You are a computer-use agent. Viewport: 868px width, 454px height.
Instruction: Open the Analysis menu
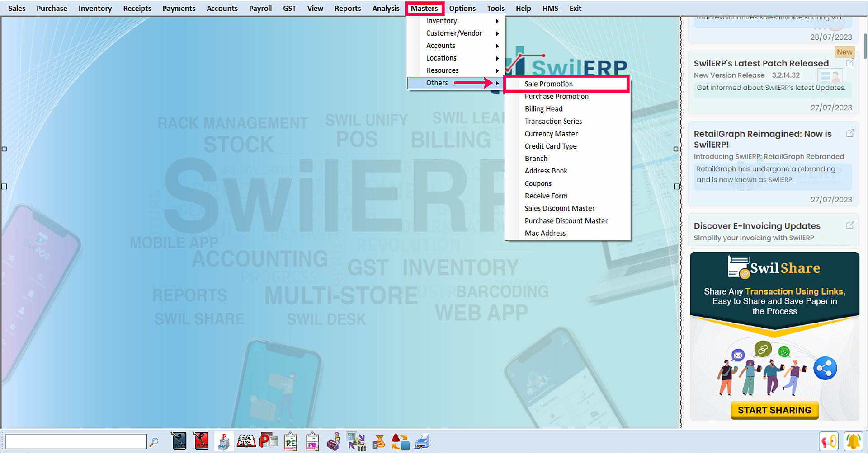coord(386,8)
